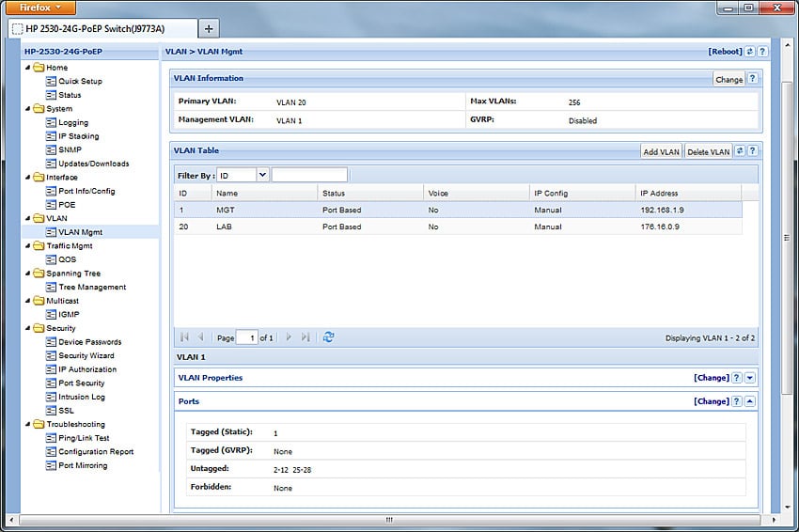Refresh the VLAN Table via header icon

[x=740, y=150]
